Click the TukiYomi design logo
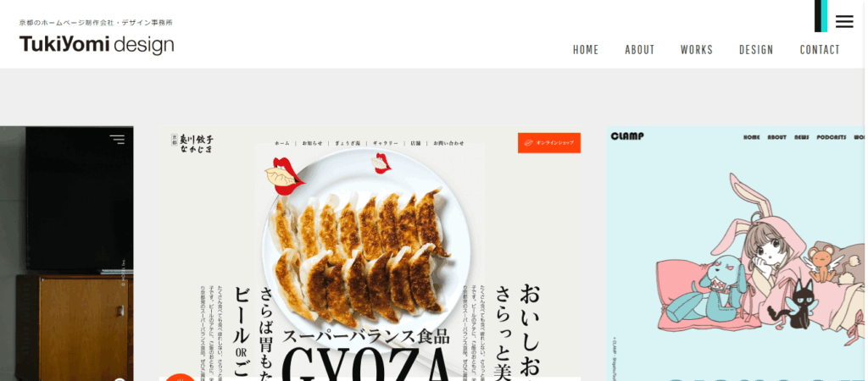This screenshot has height=381, width=868. pyautogui.click(x=97, y=44)
